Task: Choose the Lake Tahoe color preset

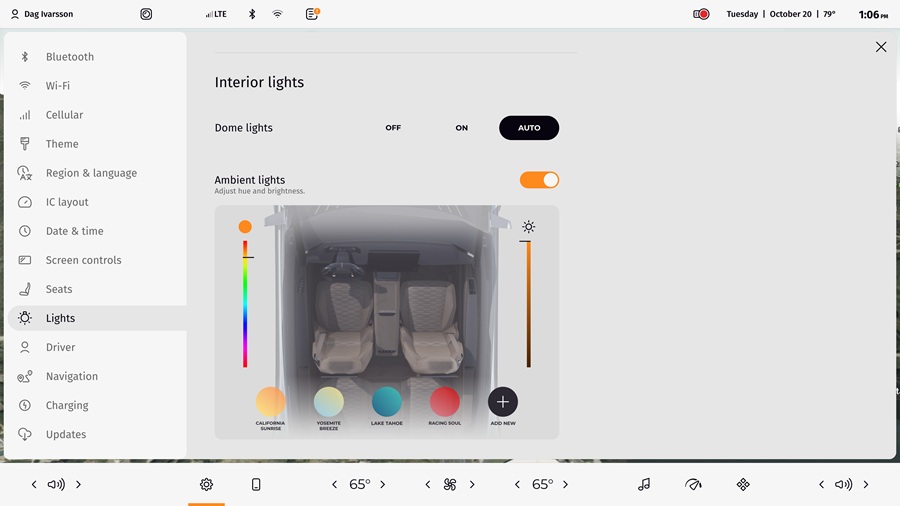Action: click(x=387, y=402)
